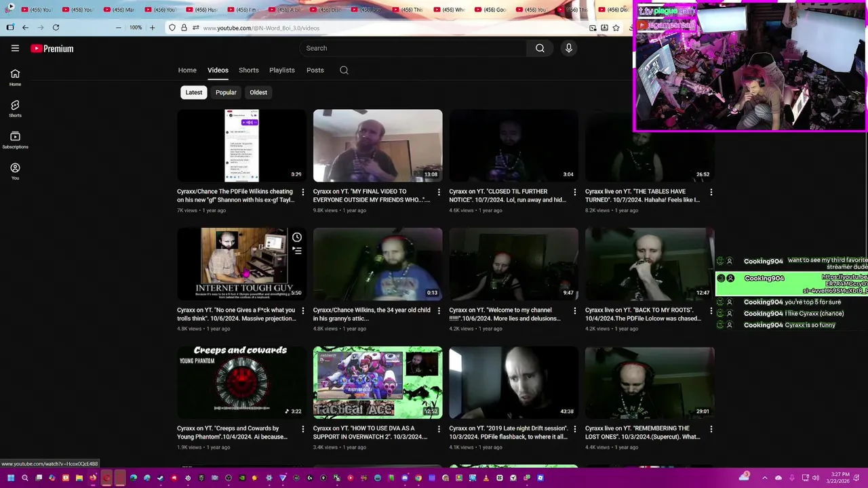
Task: Open options for 'CLOSED TIL FURTHER NOTICE' video
Action: [x=575, y=192]
